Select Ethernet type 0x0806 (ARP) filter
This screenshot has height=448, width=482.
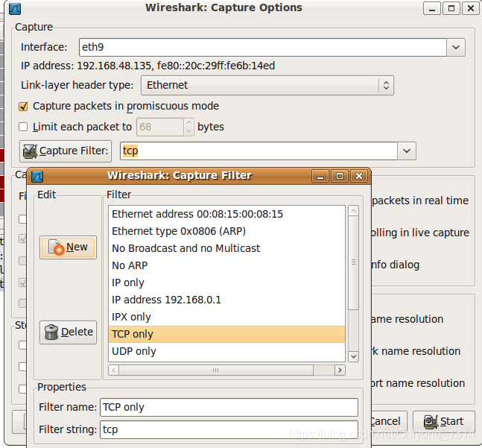[x=227, y=231]
